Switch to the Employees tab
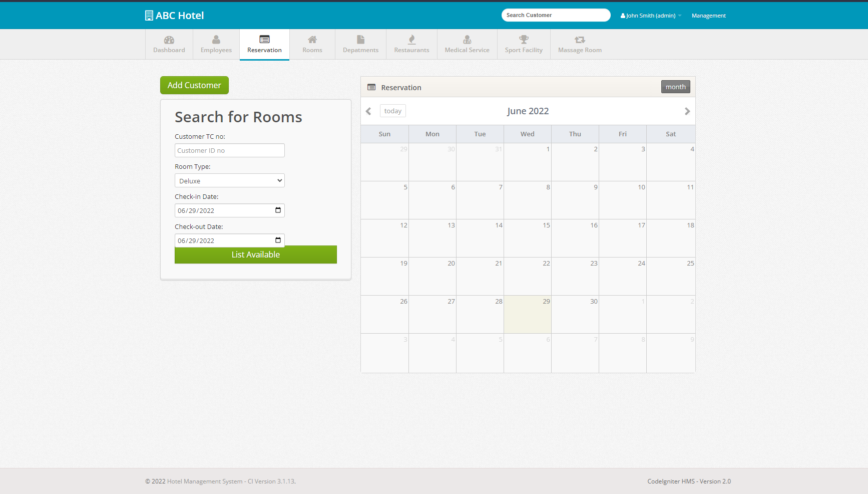 [x=216, y=50]
